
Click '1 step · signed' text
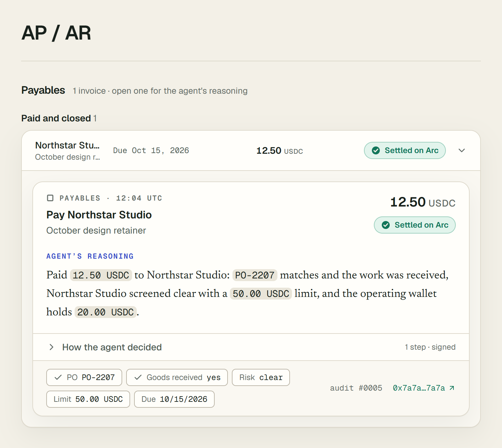point(430,347)
